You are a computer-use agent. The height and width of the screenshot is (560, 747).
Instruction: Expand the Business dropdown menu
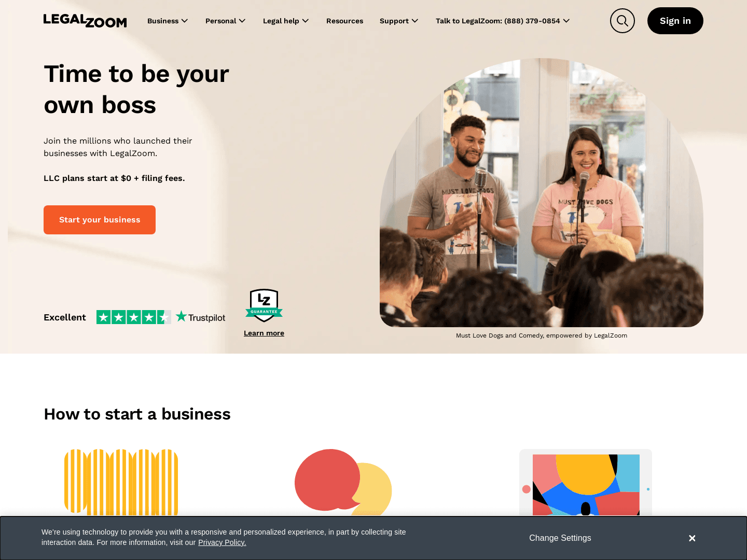click(168, 21)
